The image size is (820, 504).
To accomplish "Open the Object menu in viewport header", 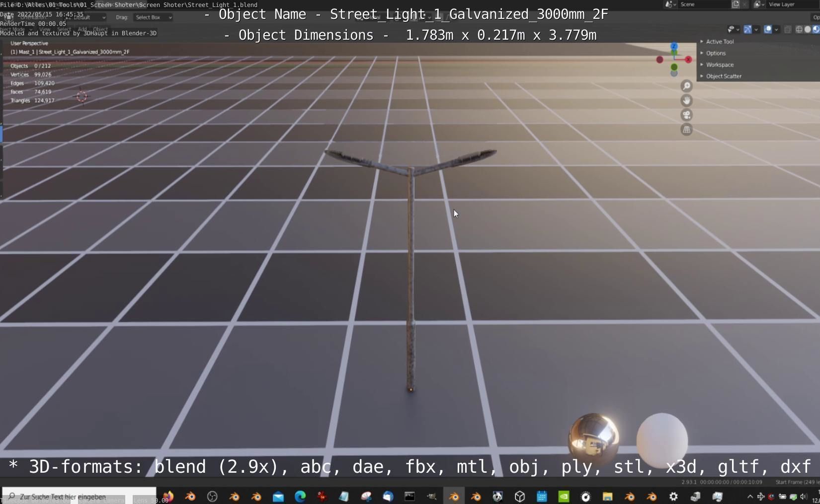I will pos(100,30).
